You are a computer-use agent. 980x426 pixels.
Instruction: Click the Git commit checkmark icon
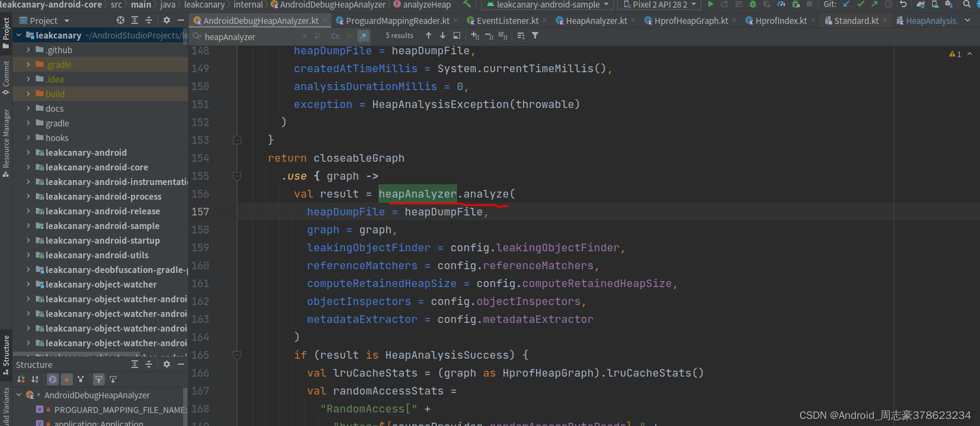pos(860,4)
